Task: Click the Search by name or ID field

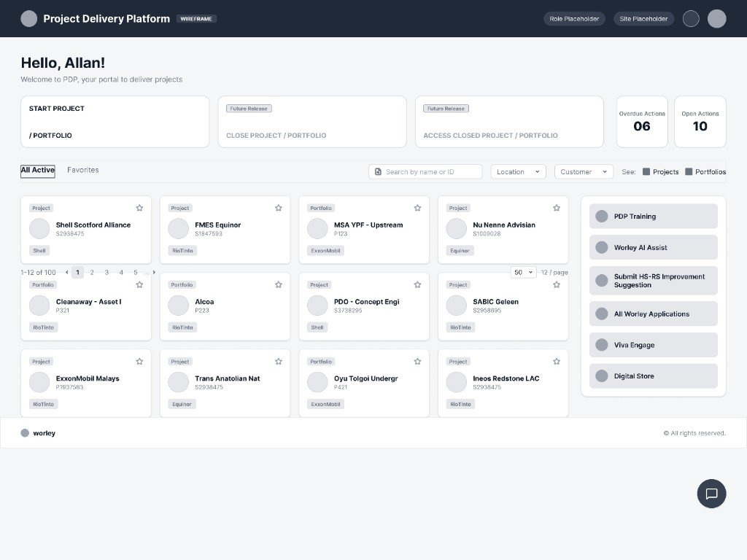Action: tap(425, 172)
